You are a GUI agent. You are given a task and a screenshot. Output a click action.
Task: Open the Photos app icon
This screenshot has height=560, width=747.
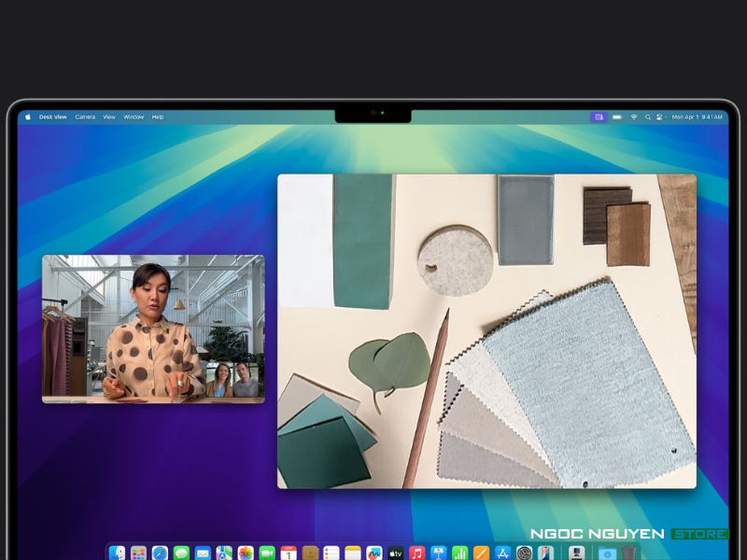246,553
